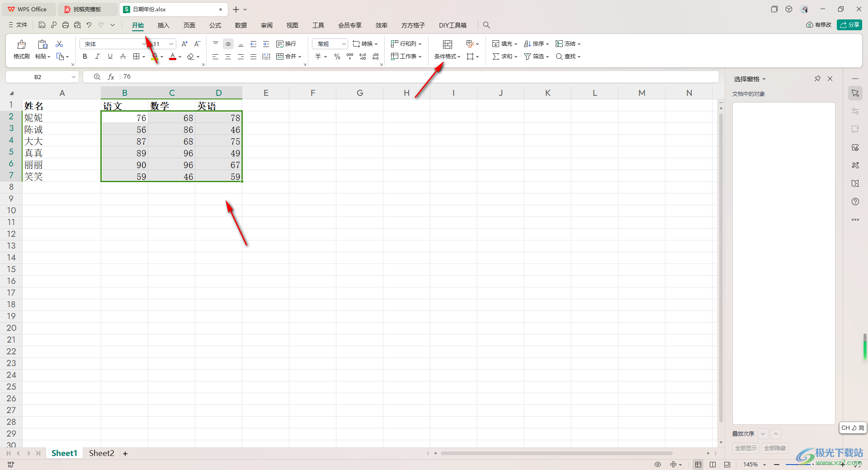Click the decrease decimal places icon
Screen dimensions: 868x470
pos(375,56)
